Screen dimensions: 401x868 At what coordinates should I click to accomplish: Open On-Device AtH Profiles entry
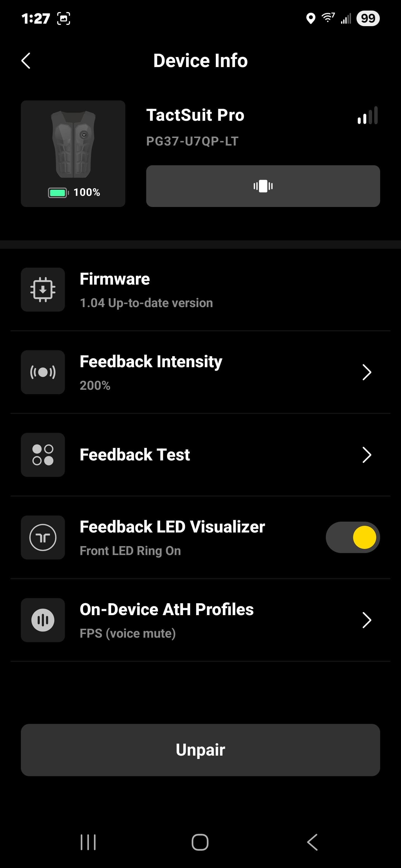click(167, 620)
